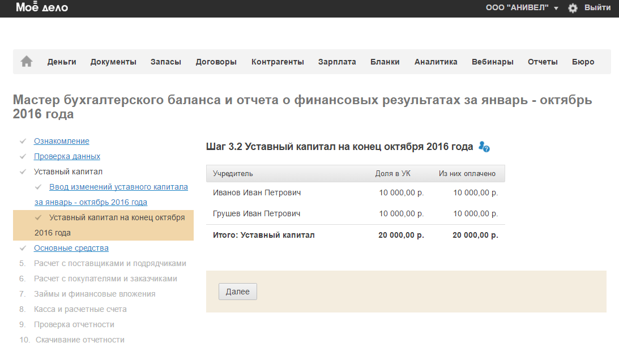The width and height of the screenshot is (619, 364).
Task: Open the Вебинары menu
Action: click(x=493, y=62)
